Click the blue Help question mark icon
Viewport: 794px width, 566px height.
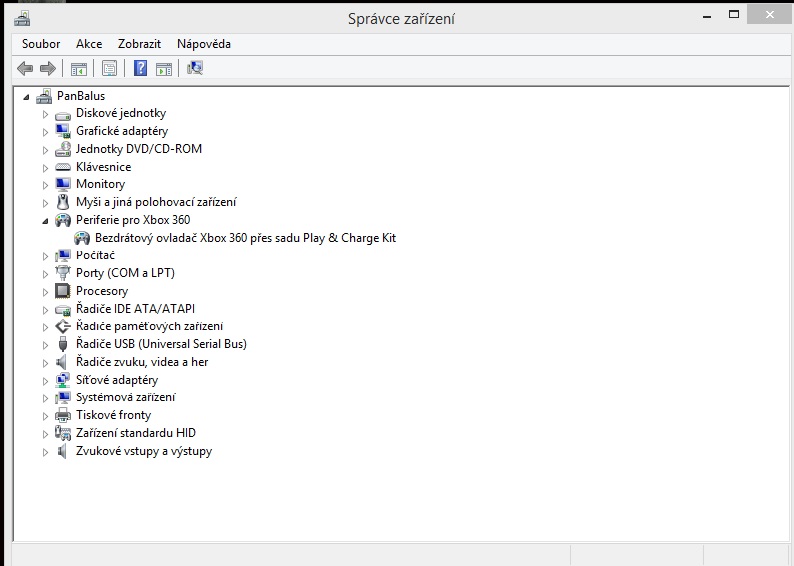point(141,68)
